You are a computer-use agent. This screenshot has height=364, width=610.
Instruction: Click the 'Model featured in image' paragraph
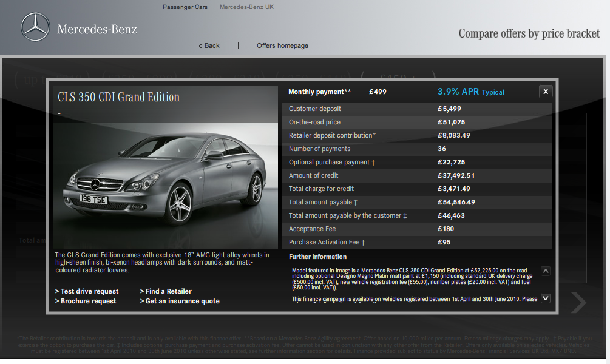[x=412, y=279]
